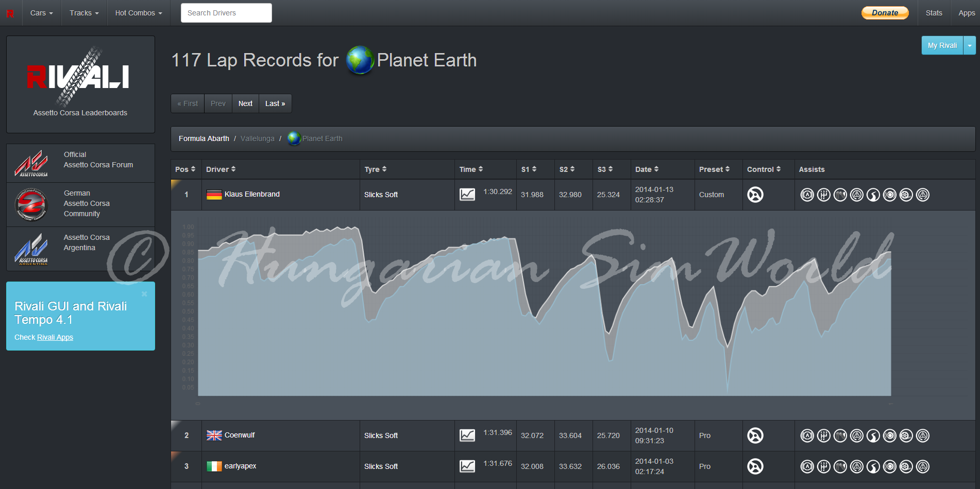Viewport: 980px width, 489px height.
Task: Click the Donate button
Action: (885, 13)
